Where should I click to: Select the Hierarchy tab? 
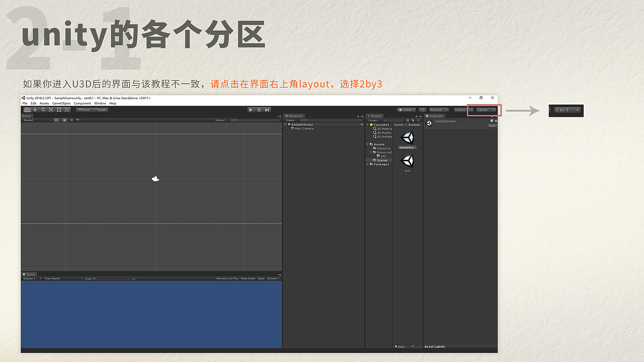[x=294, y=116]
